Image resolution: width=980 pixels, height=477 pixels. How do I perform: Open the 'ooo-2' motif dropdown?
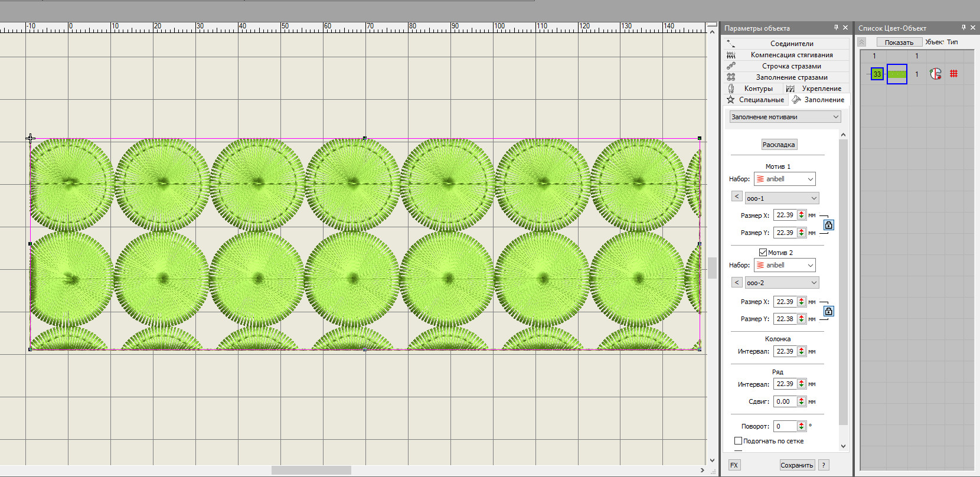782,283
